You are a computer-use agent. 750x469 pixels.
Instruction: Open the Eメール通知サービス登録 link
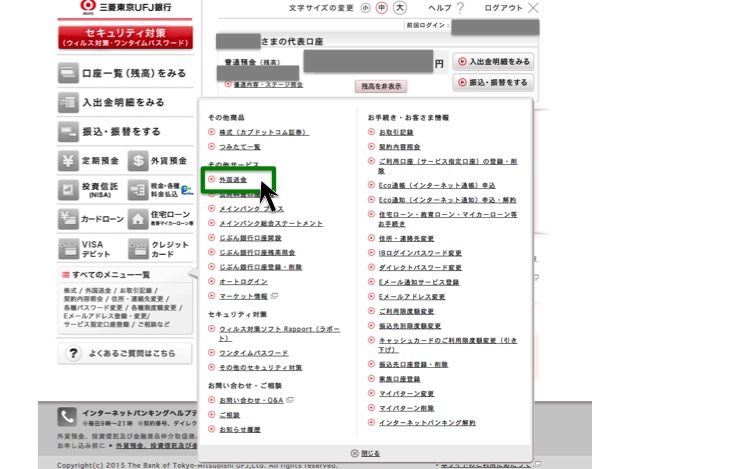pos(419,282)
